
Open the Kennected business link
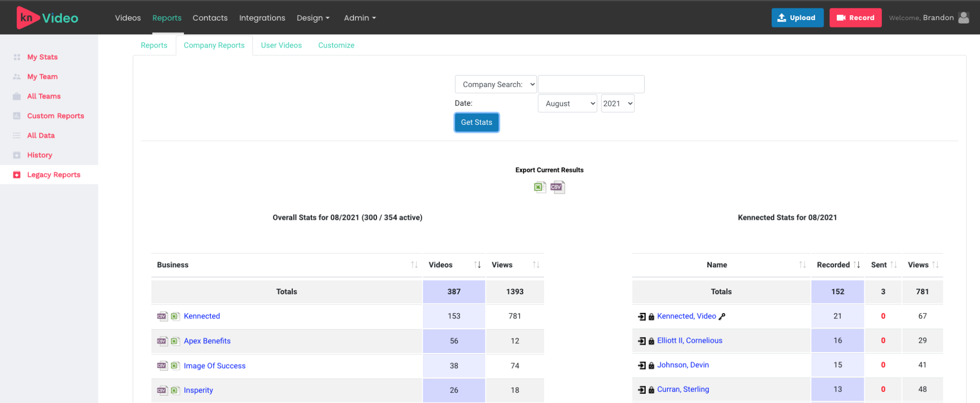click(x=202, y=316)
